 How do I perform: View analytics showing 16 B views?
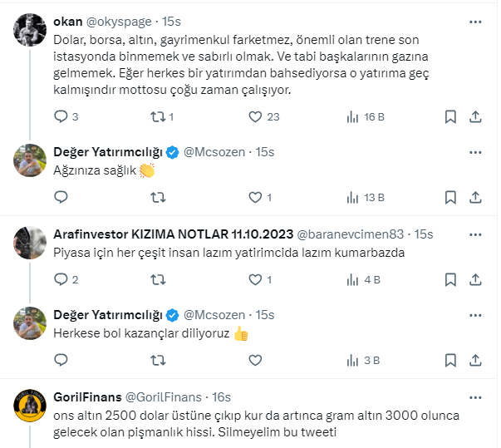[353, 117]
